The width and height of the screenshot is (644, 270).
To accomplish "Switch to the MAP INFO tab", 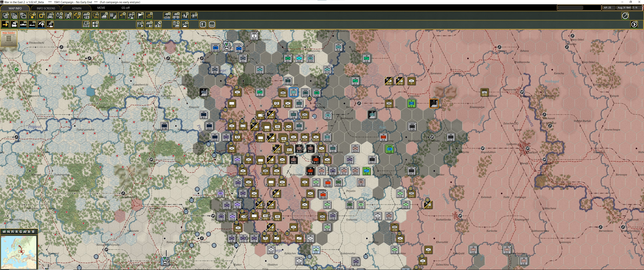I will point(15,8).
